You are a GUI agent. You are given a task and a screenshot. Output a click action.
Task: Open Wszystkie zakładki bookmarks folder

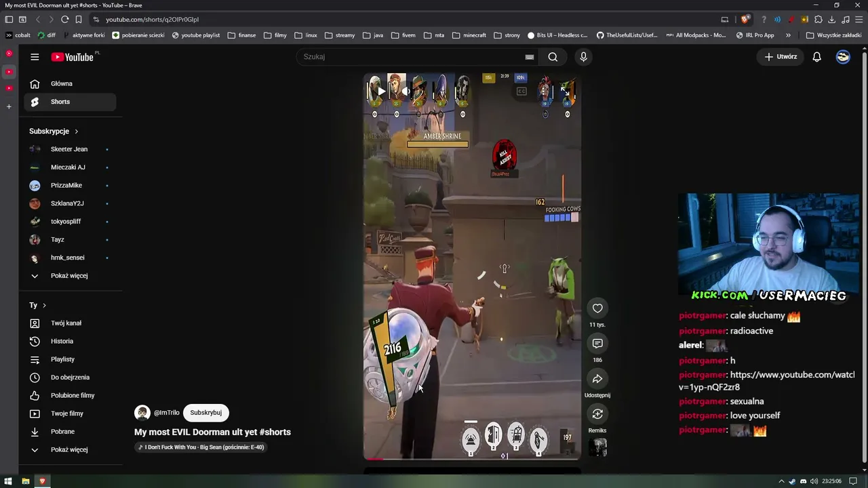click(833, 35)
